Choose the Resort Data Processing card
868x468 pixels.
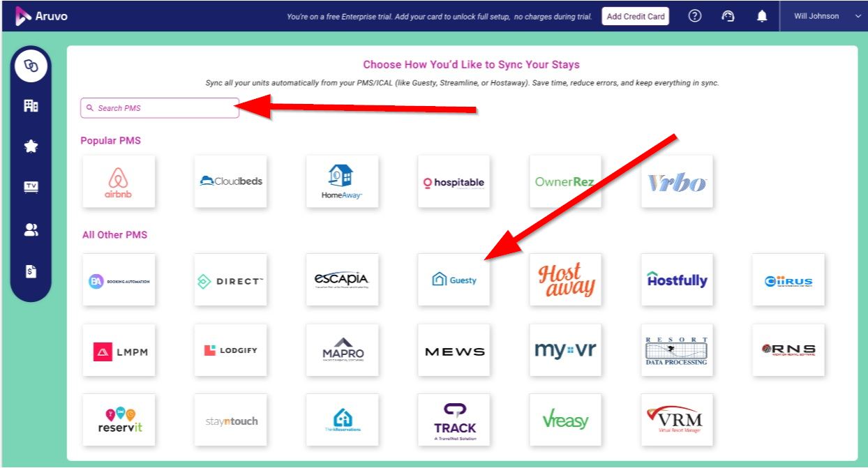tap(677, 350)
